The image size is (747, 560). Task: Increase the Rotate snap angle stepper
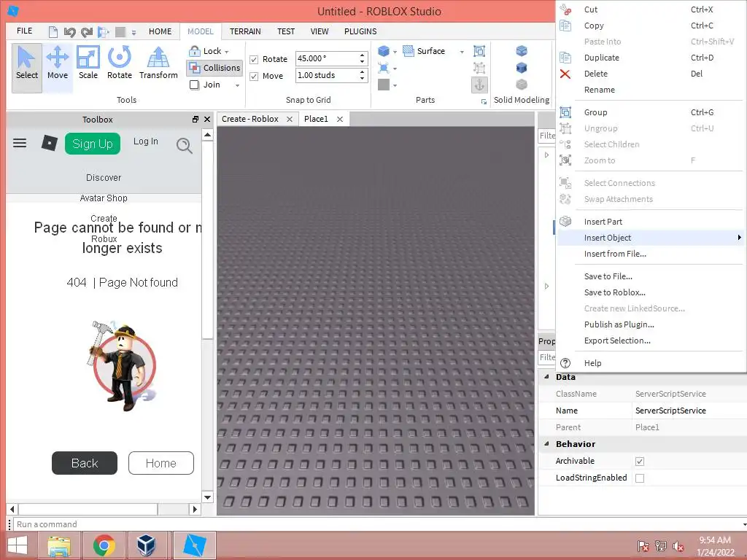(x=362, y=55)
